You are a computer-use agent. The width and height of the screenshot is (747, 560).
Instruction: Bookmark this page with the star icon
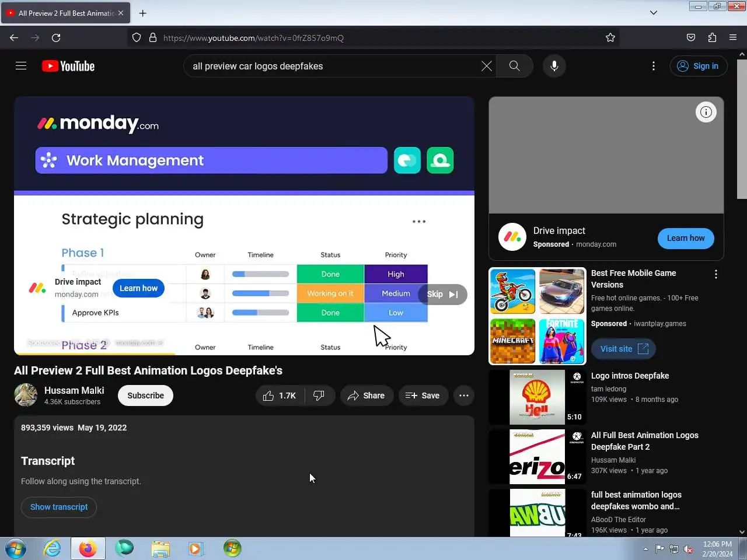[610, 38]
